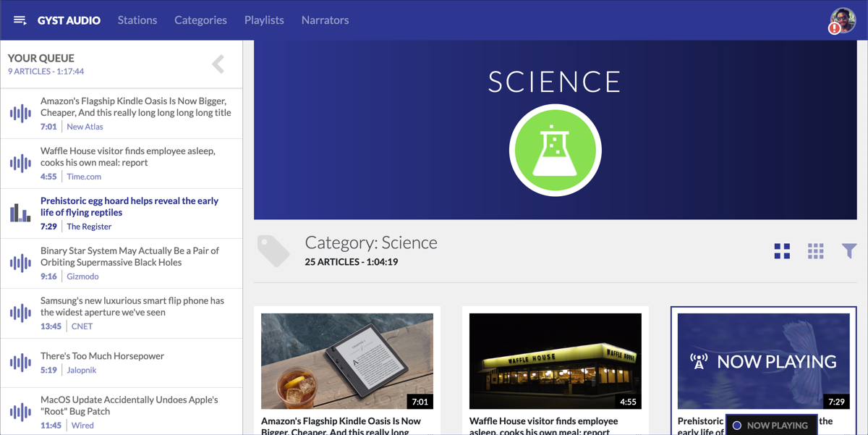This screenshot has width=868, height=435.
Task: Click the New Atlas source link
Action: (x=85, y=127)
